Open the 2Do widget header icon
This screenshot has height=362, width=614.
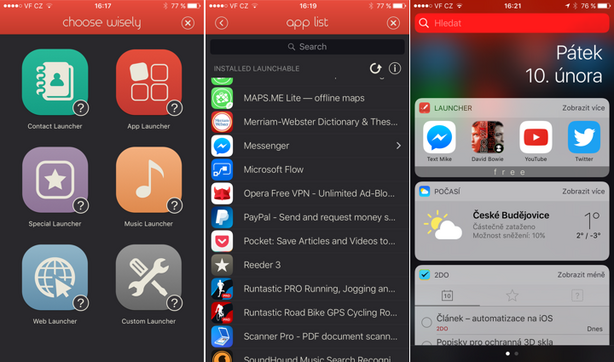pyautogui.click(x=424, y=275)
